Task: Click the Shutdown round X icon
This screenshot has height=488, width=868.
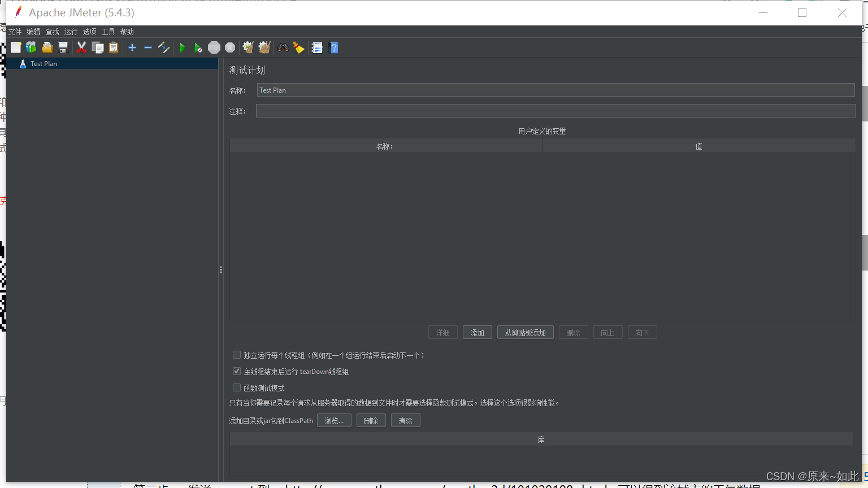Action: (x=230, y=47)
